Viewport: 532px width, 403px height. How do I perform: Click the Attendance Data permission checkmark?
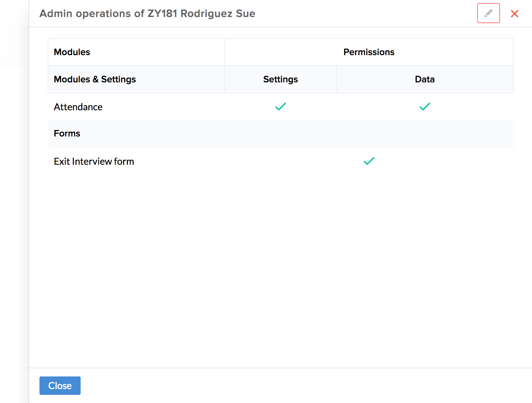pyautogui.click(x=425, y=107)
